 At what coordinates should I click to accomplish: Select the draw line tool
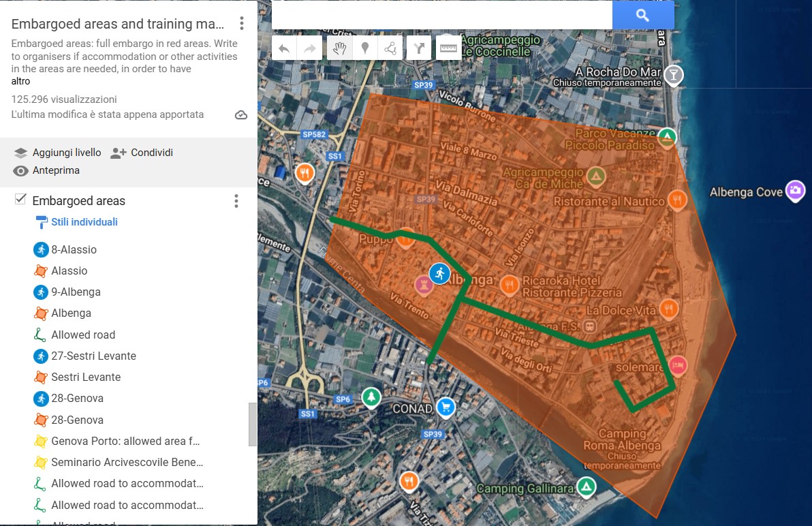[x=390, y=48]
